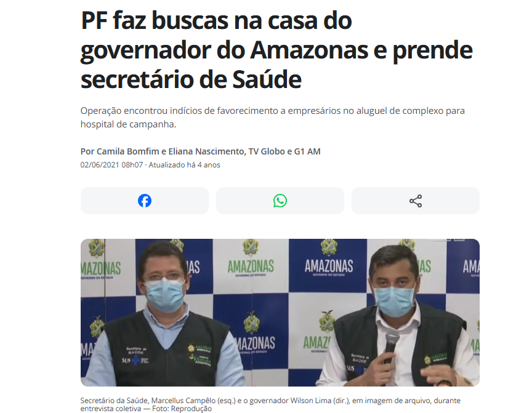The image size is (532, 413).
Task: Share the article via the WhatsApp icon
Action: click(x=280, y=201)
